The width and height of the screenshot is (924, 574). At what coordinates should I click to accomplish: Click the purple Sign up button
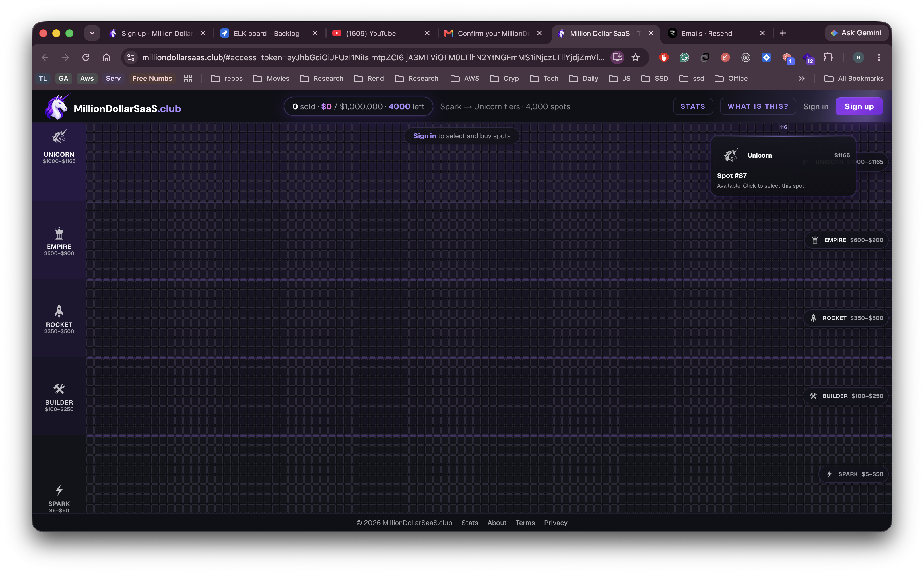(859, 107)
